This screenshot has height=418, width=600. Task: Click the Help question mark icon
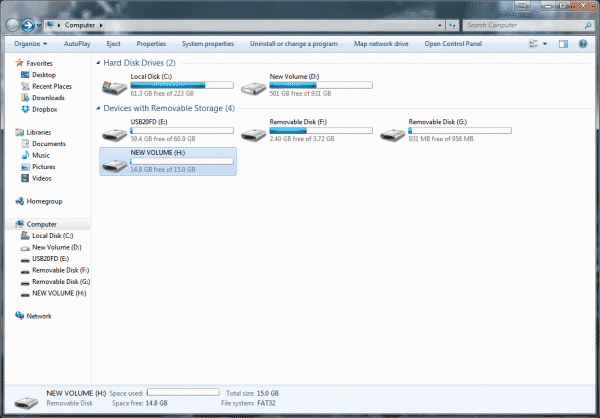pyautogui.click(x=583, y=44)
